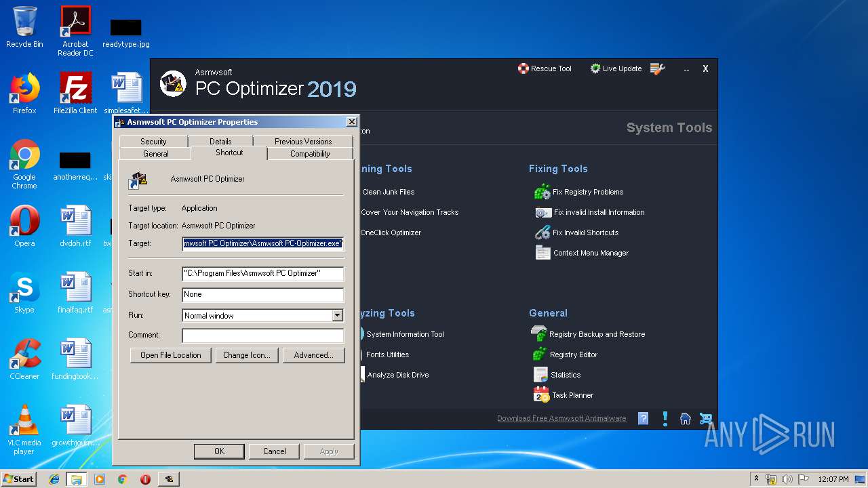The height and width of the screenshot is (488, 868).
Task: Click the Windows Explorer taskbar icon
Action: point(77,479)
